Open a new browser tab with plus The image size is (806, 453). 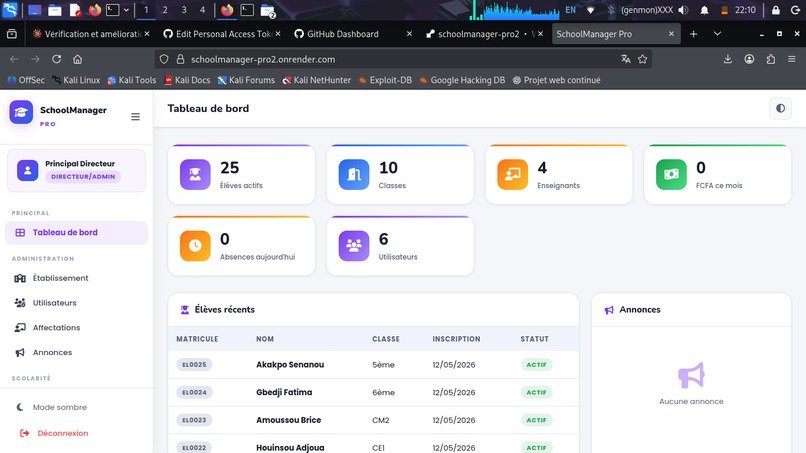click(693, 34)
